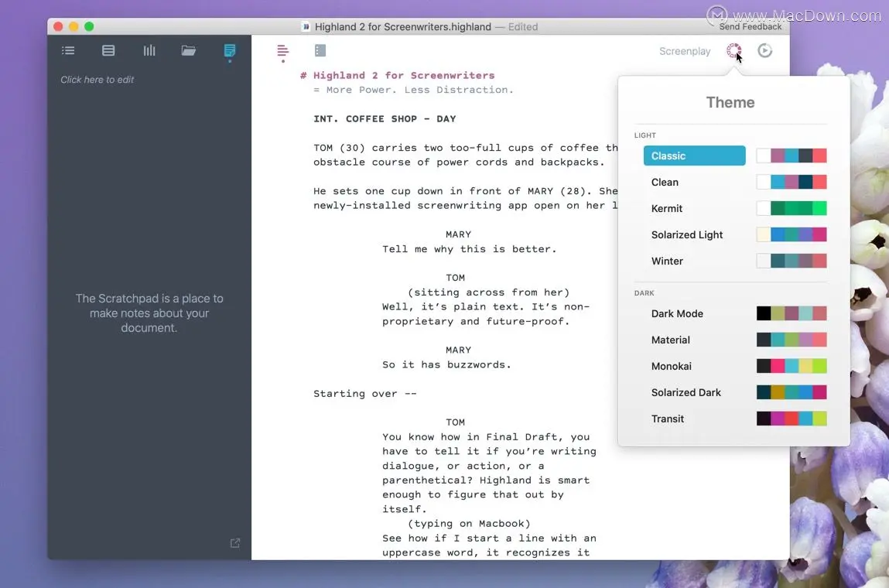Show the Statistics bar chart icon
The image size is (889, 588).
pos(149,50)
